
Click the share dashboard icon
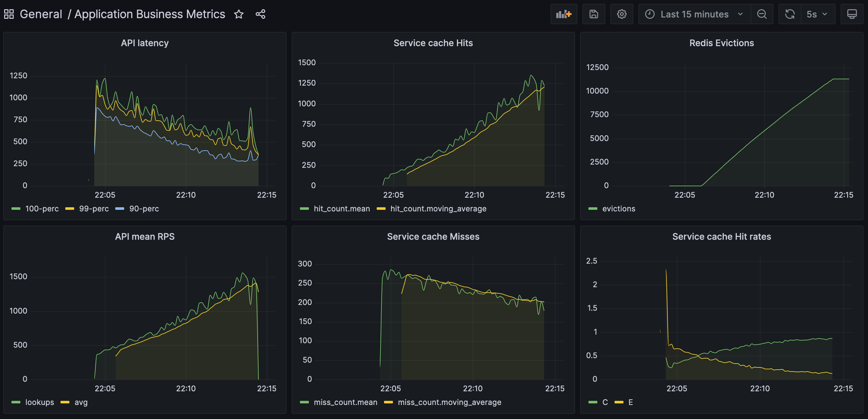pos(260,14)
